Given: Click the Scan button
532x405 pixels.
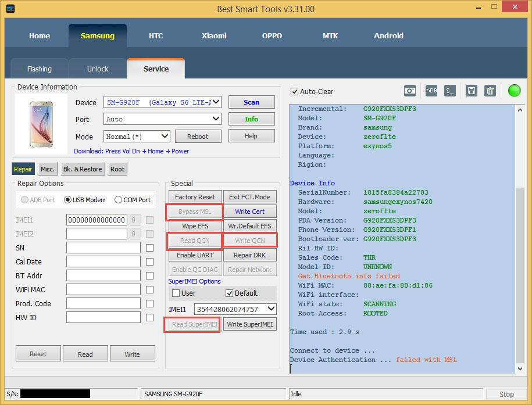Looking at the screenshot, I should pos(251,102).
